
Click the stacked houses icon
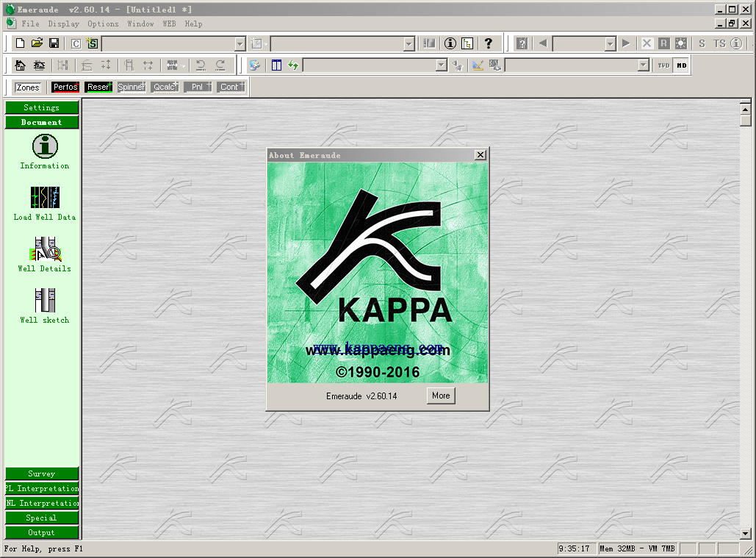pos(40,65)
